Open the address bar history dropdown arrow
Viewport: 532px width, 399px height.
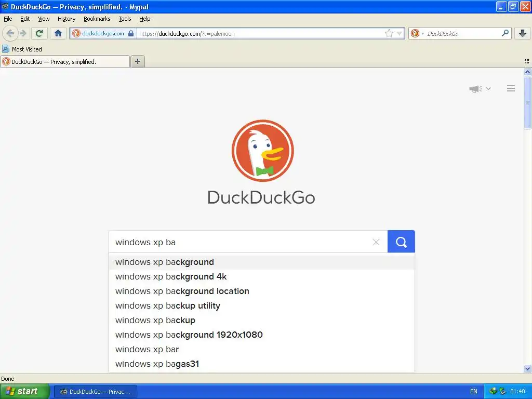pos(400,33)
